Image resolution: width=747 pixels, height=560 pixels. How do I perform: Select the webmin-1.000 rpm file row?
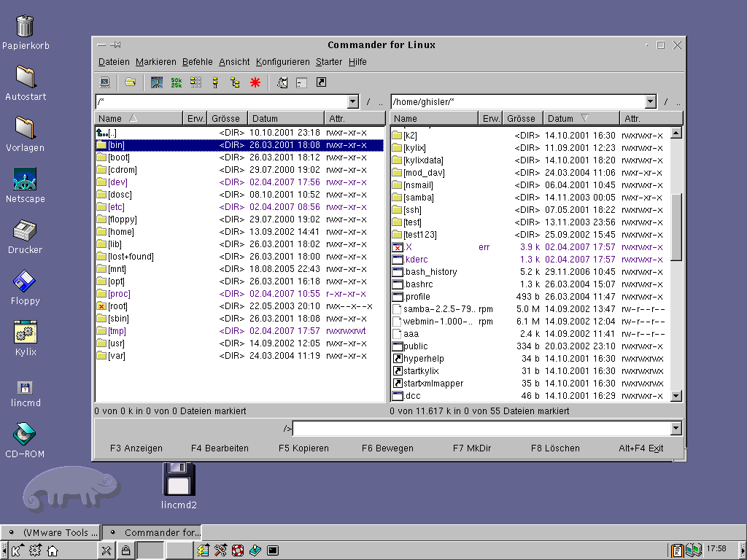pos(530,322)
